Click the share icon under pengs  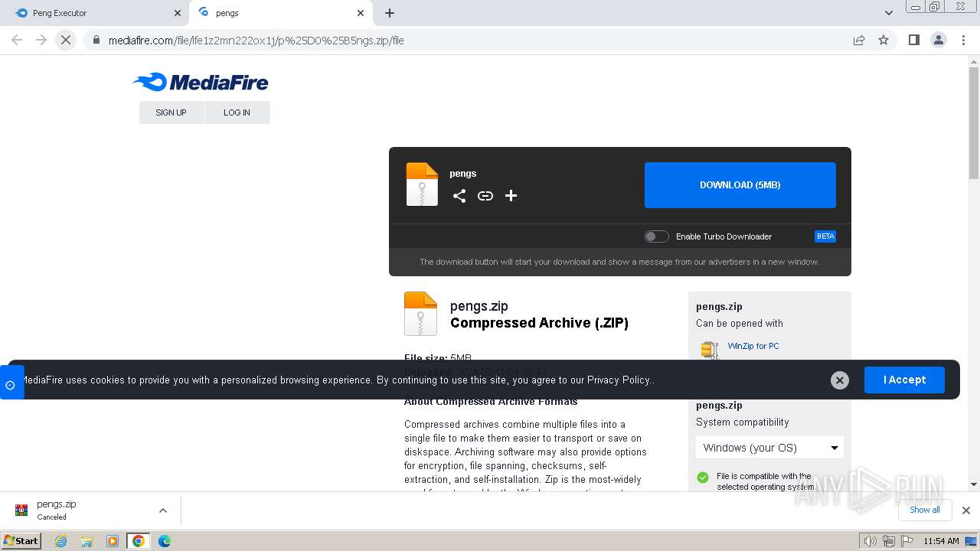click(459, 196)
